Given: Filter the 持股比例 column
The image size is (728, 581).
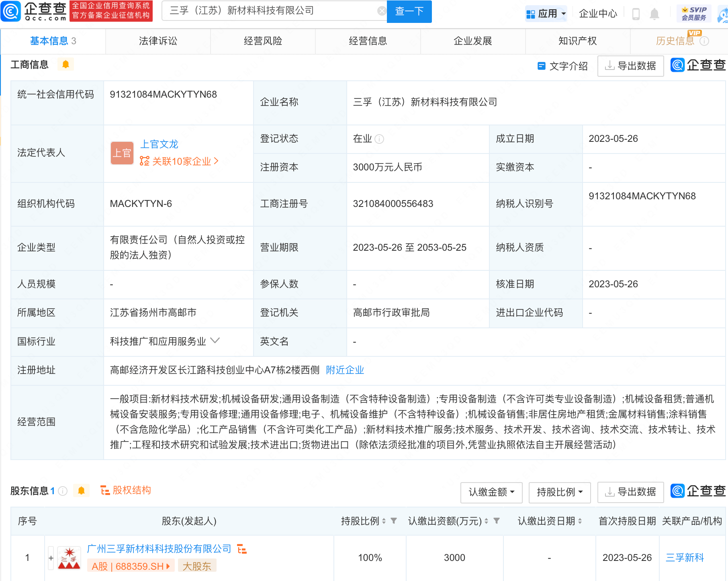Looking at the screenshot, I should pos(394,521).
